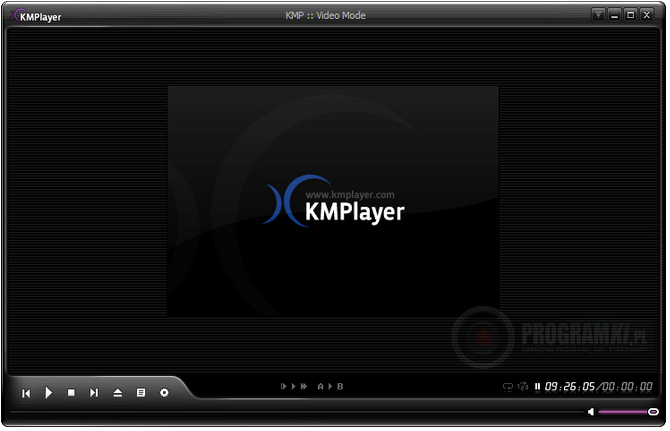Open the title bar dropdown arrow button
The width and height of the screenshot is (670, 431).
[x=598, y=15]
